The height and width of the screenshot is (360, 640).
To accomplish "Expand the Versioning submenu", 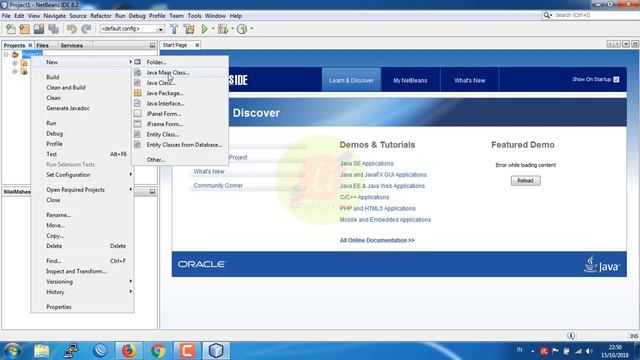I will point(82,282).
